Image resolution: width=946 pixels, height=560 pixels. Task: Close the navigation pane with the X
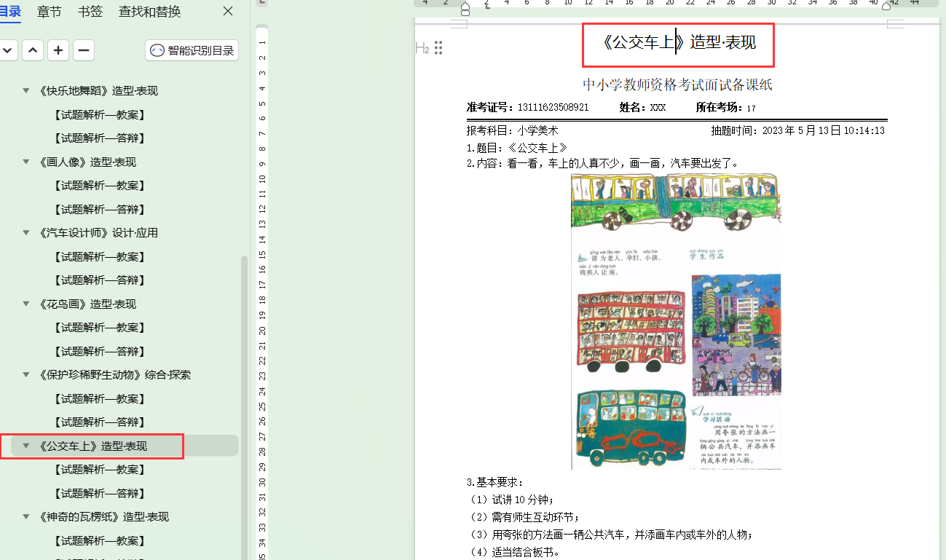click(x=228, y=12)
